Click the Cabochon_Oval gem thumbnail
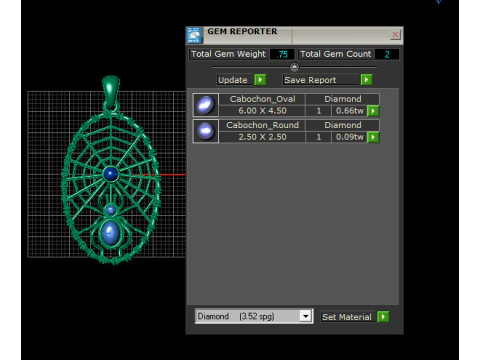Screen dimensions: 480x360 (x=205, y=105)
